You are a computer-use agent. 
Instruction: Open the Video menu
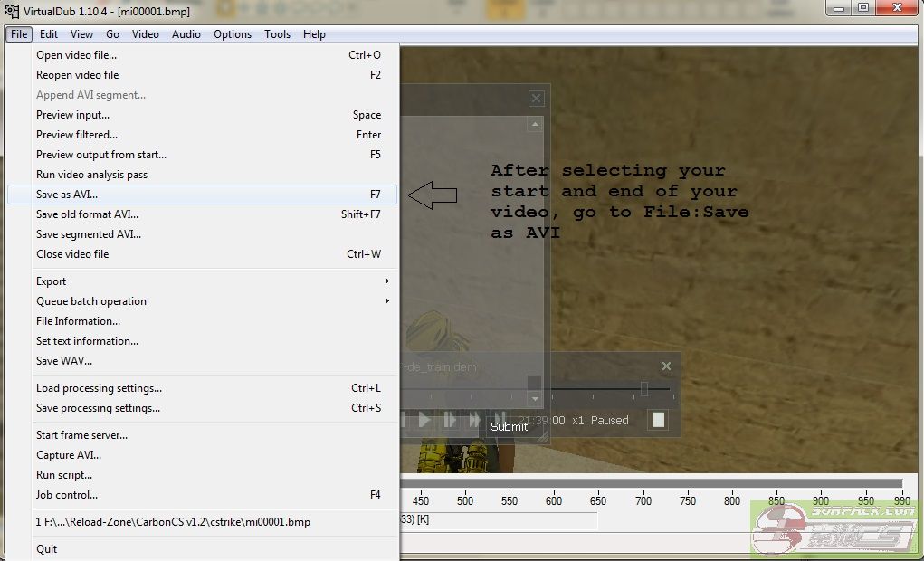(145, 34)
